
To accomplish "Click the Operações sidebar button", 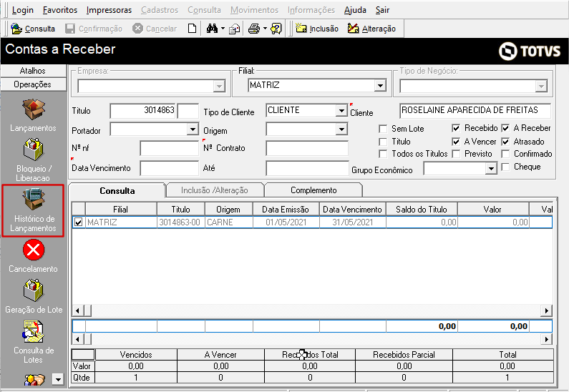I will click(33, 84).
